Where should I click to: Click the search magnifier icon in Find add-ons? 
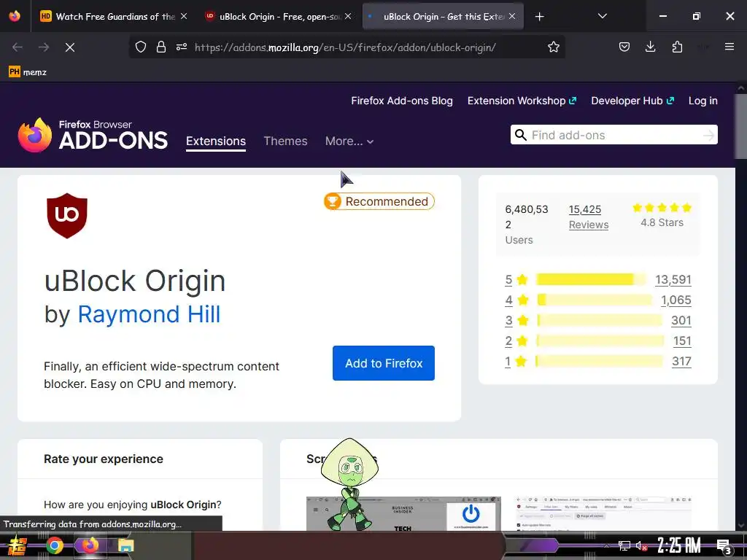point(521,135)
